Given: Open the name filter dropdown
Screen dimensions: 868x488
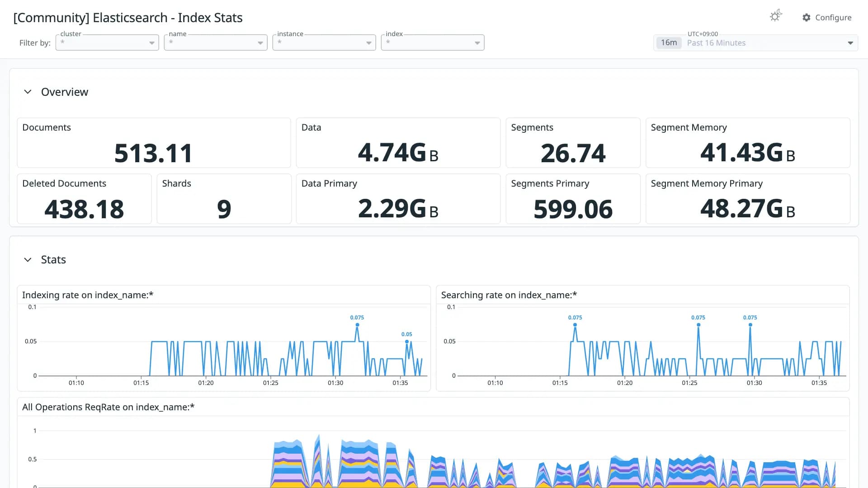Looking at the screenshot, I should pyautogui.click(x=216, y=42).
